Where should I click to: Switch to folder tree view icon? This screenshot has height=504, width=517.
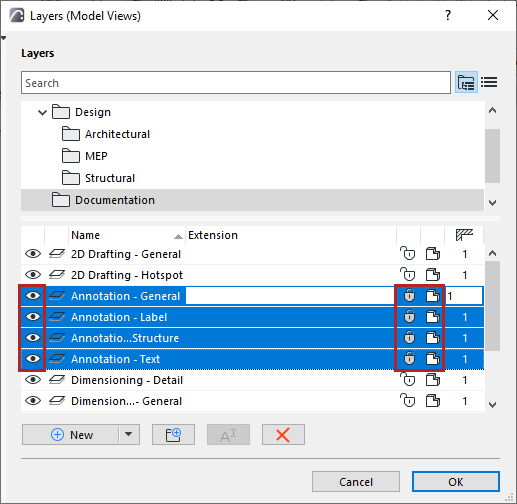pyautogui.click(x=466, y=82)
